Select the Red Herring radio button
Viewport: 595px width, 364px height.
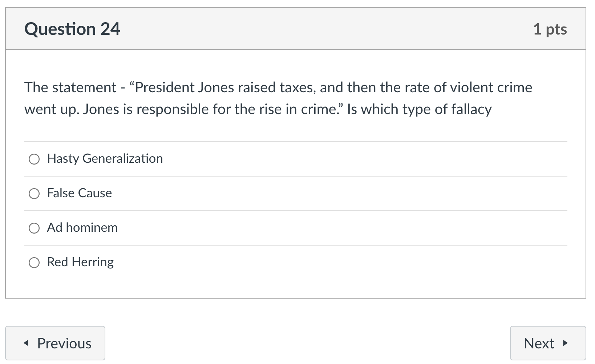click(x=34, y=262)
